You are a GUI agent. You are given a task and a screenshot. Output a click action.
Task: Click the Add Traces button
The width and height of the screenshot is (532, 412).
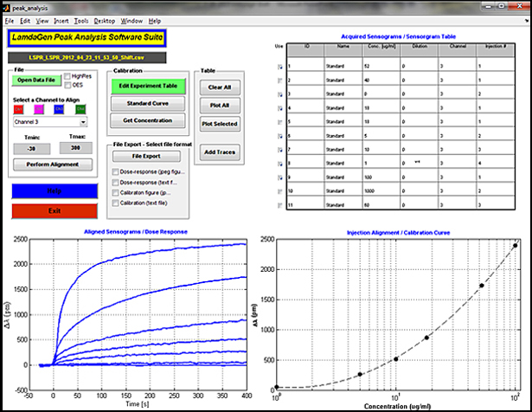pyautogui.click(x=220, y=152)
